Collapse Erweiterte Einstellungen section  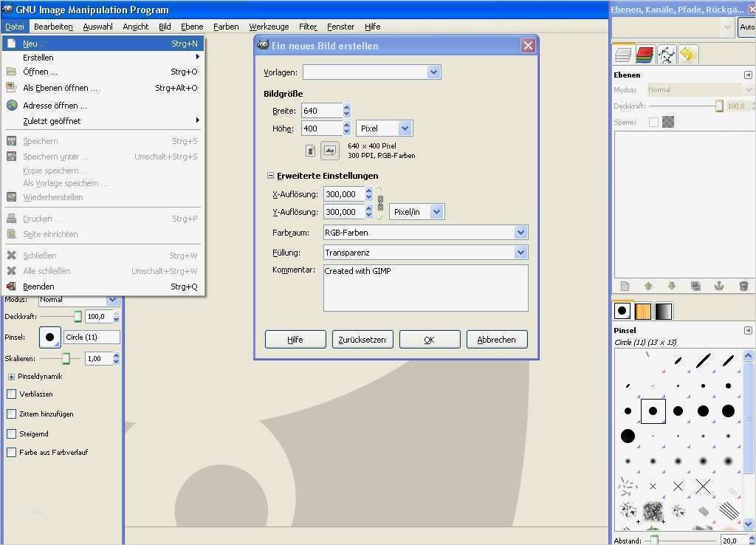270,176
